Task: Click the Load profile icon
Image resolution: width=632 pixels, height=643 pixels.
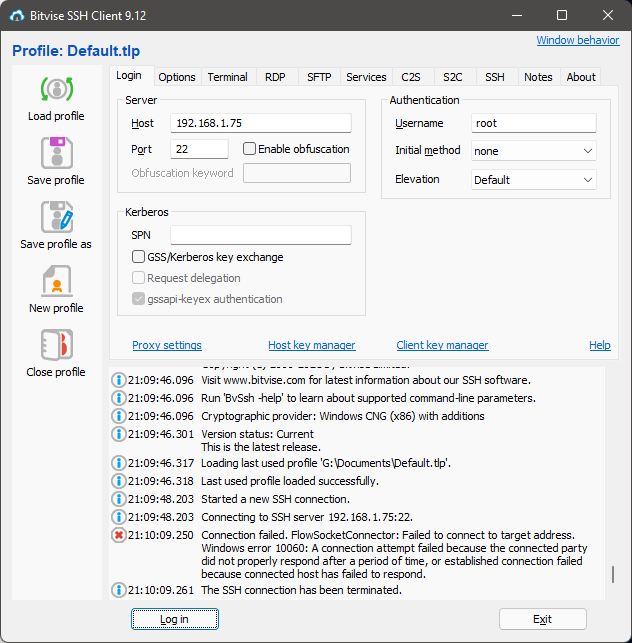Action: click(x=56, y=89)
